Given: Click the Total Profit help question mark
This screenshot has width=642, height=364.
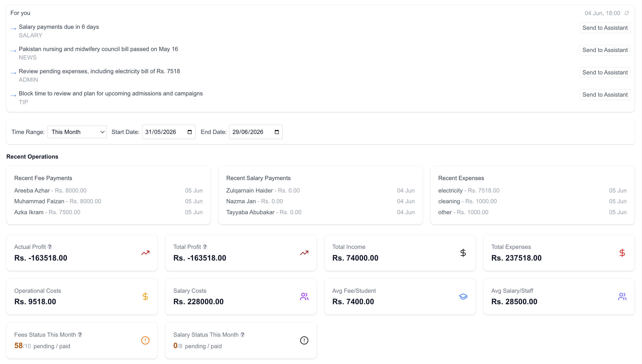Looking at the screenshot, I should coord(205,247).
